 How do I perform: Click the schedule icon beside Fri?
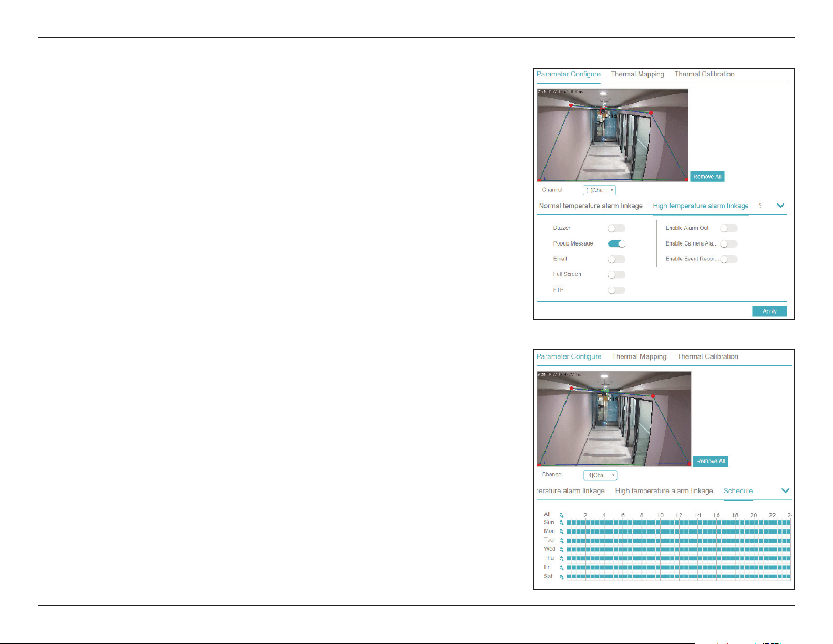point(562,568)
